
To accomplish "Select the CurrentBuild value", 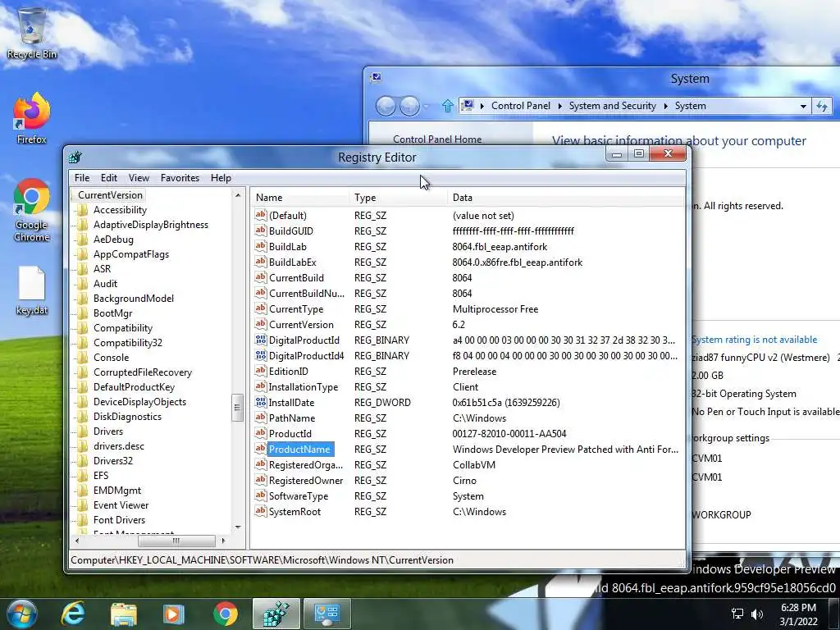I will (296, 277).
